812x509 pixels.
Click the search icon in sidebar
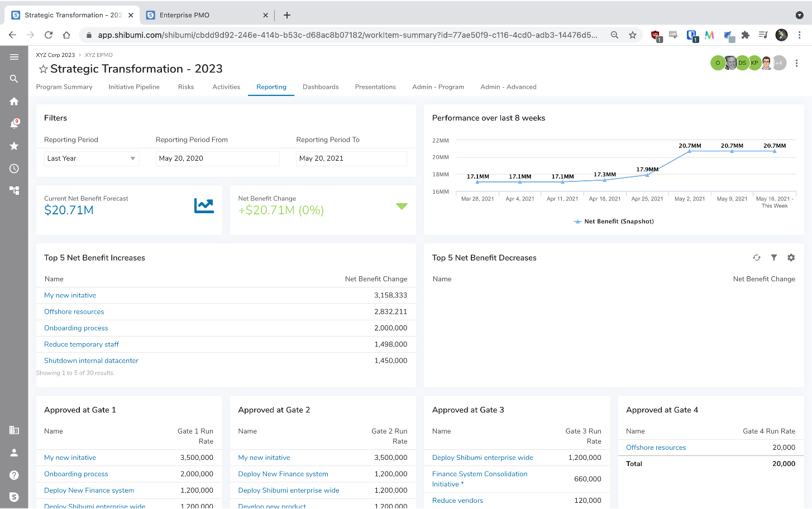[14, 79]
